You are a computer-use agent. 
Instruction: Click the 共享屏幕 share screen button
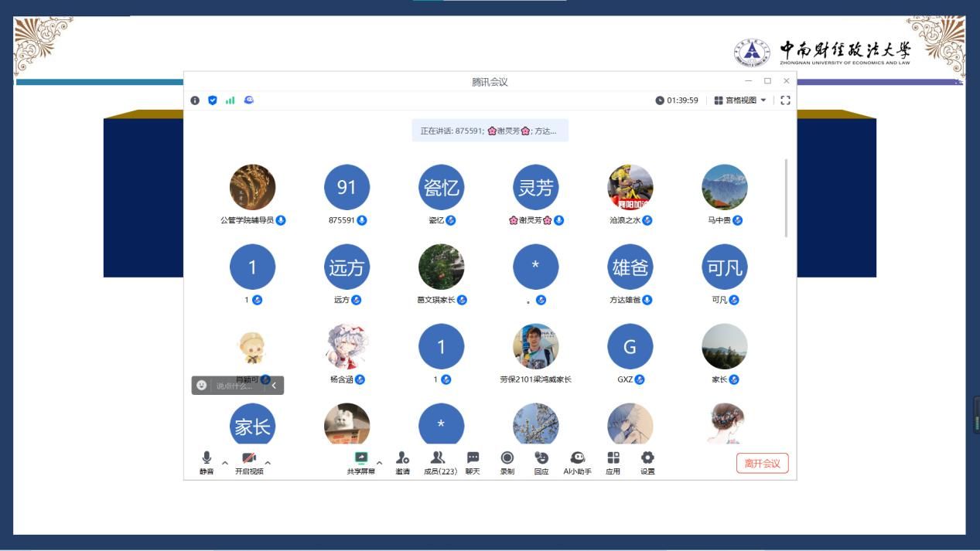coord(360,462)
